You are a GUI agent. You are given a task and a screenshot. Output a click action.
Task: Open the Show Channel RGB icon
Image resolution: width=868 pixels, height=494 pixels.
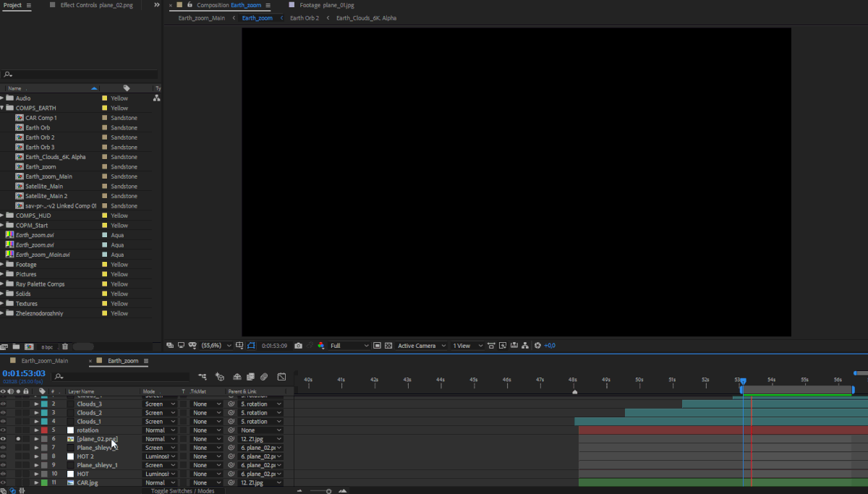pyautogui.click(x=321, y=346)
